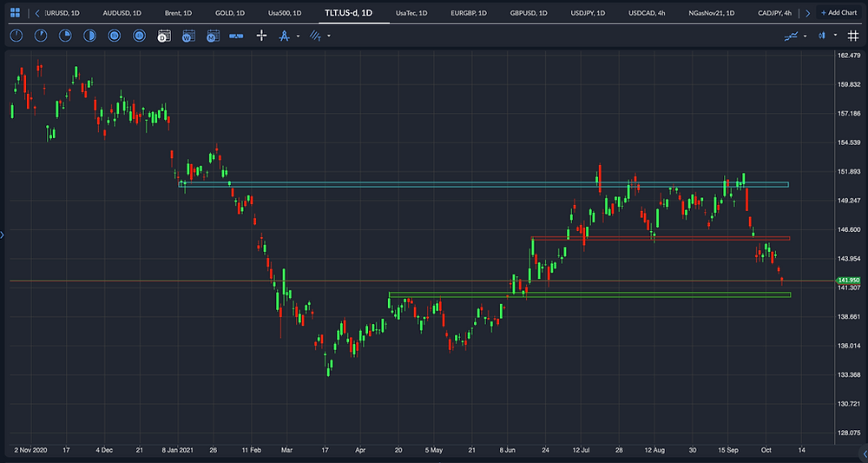
Task: Open the custom timeframe dashes icon
Action: point(236,36)
